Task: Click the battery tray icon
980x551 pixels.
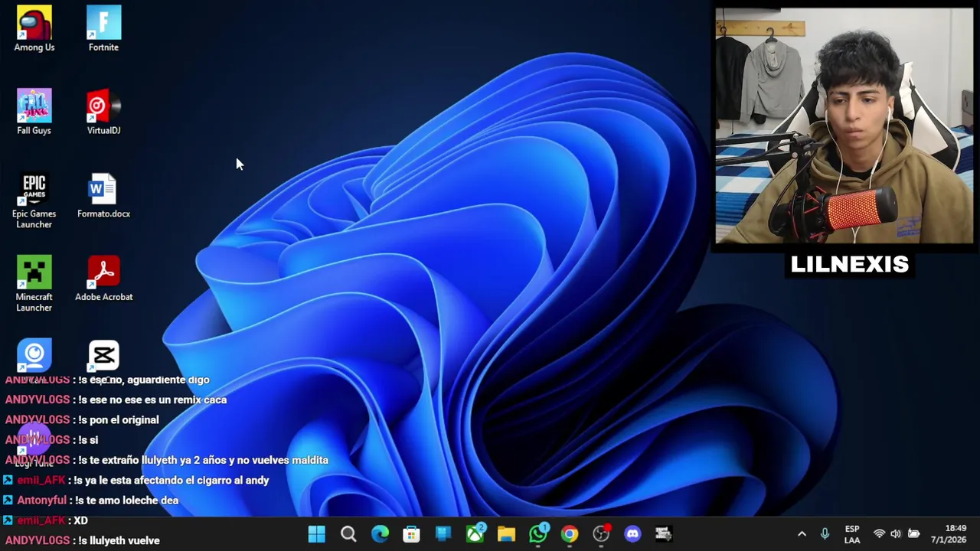Action: click(913, 533)
